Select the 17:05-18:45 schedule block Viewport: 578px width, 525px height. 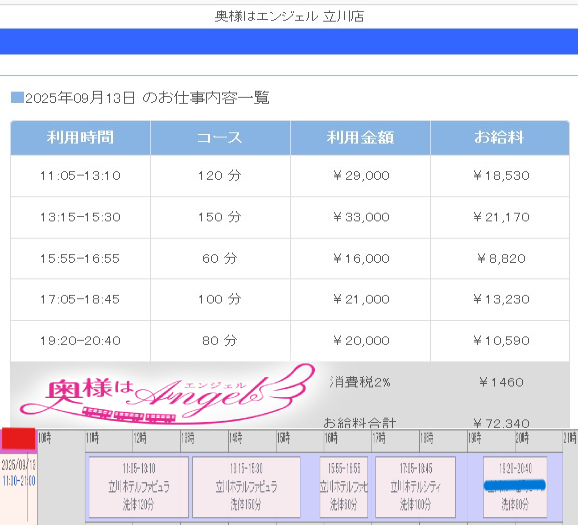click(x=415, y=487)
